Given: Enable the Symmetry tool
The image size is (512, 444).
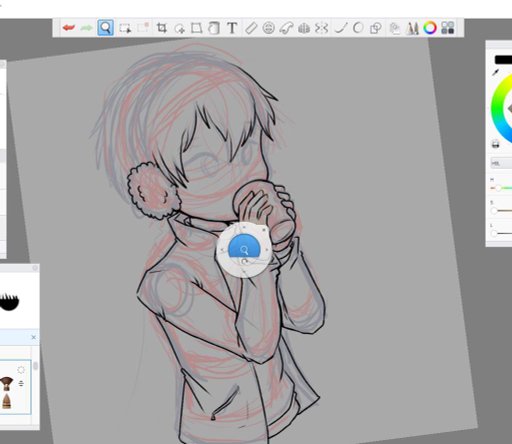Looking at the screenshot, I should (304, 28).
